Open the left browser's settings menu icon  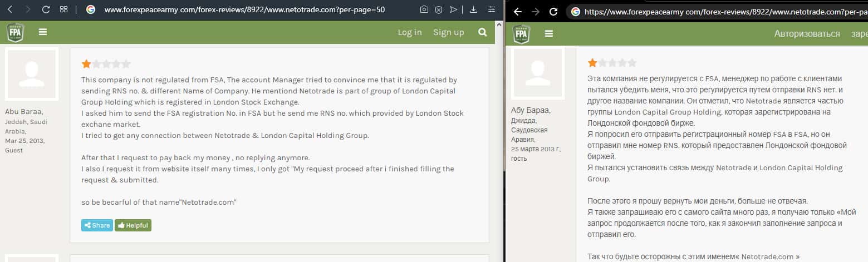[x=491, y=9]
